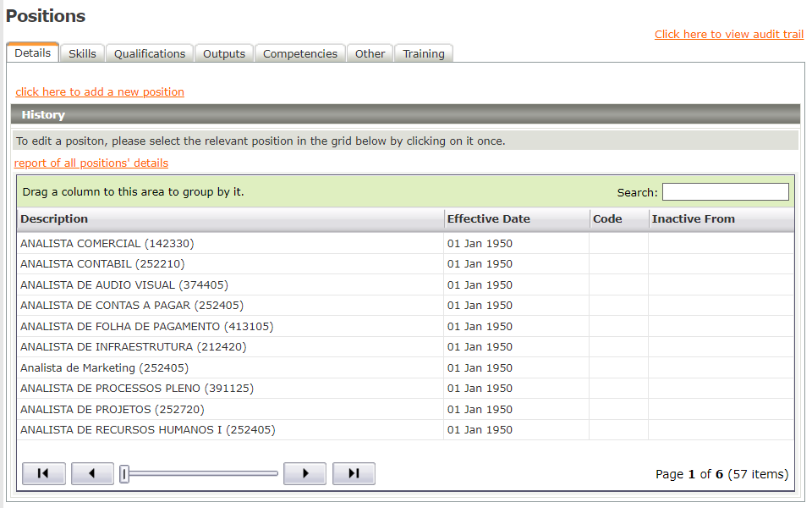Image resolution: width=812 pixels, height=508 pixels.
Task: Go to the previous page of results
Action: (92, 474)
